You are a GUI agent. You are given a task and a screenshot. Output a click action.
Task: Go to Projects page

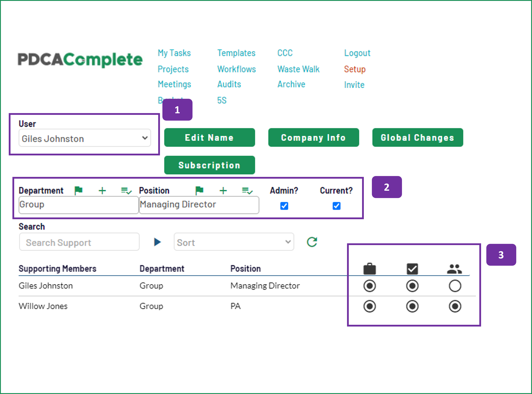pyautogui.click(x=173, y=69)
